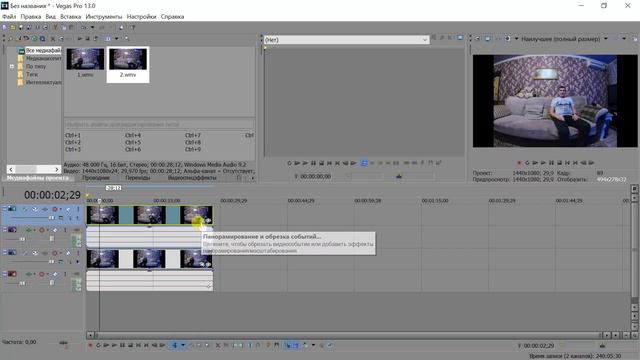Switch to the Видеоспецэффекты tab

point(192,178)
